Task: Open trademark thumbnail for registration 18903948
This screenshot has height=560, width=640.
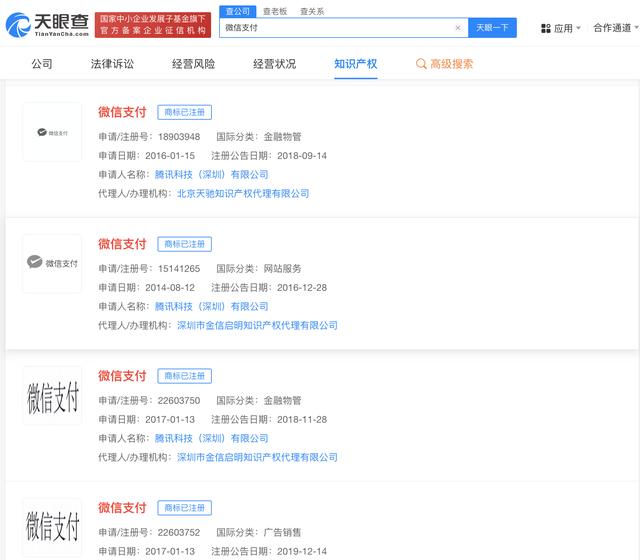Action: point(52,132)
